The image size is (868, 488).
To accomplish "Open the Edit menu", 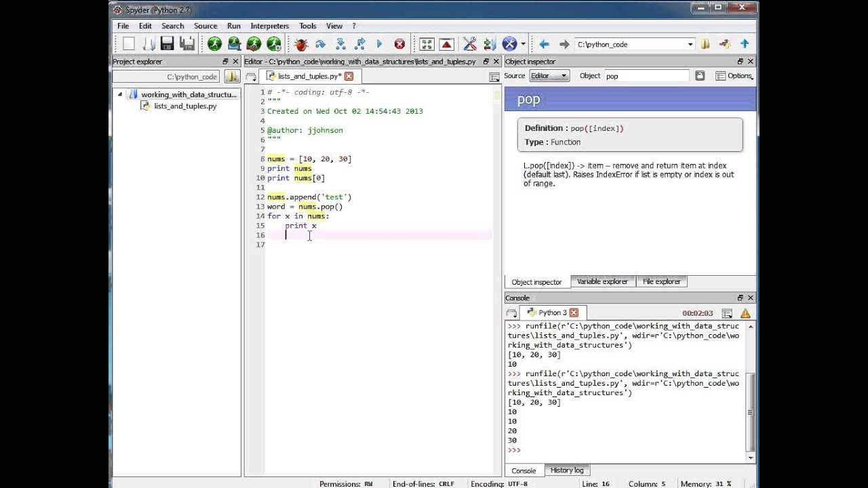I will pyautogui.click(x=145, y=26).
